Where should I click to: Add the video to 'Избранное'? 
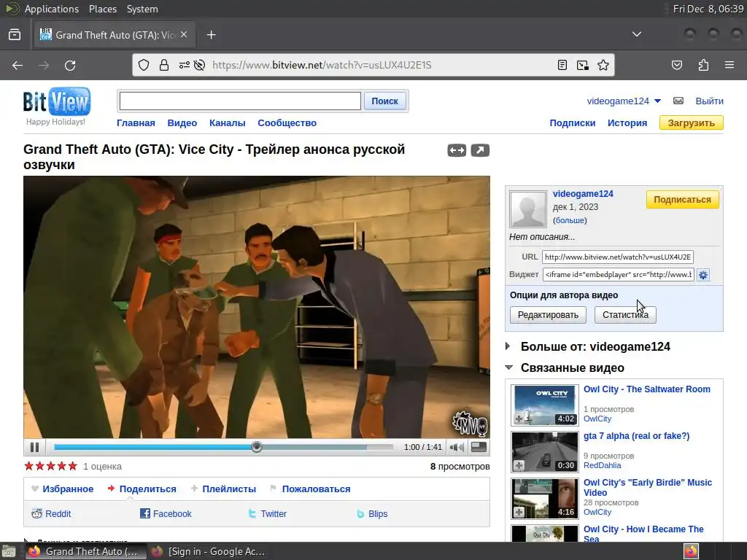(x=68, y=489)
